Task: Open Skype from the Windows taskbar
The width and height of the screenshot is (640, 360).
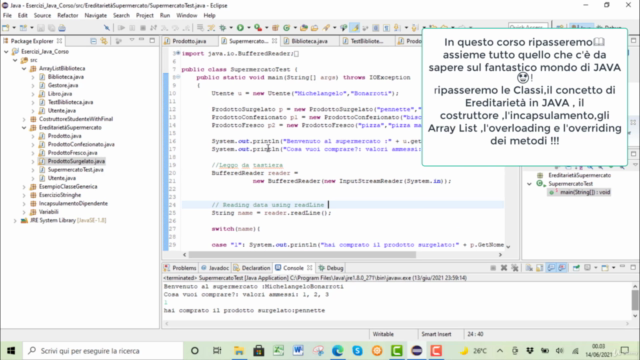Action: pos(357,351)
